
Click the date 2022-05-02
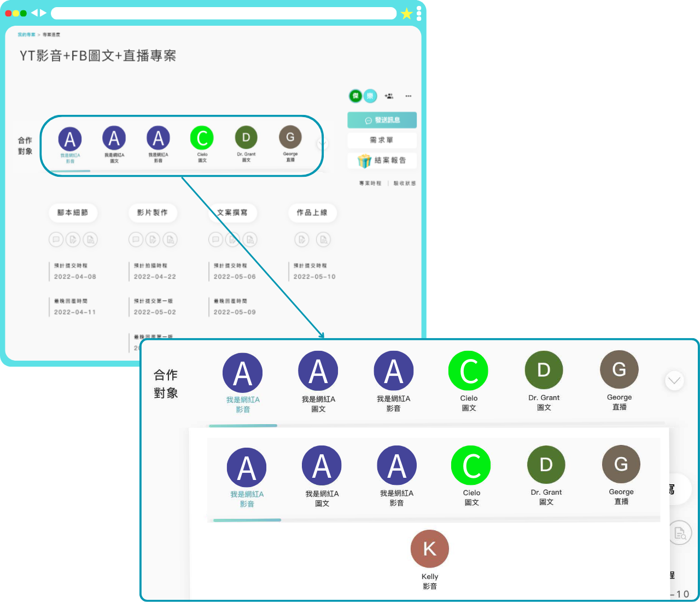(x=155, y=312)
